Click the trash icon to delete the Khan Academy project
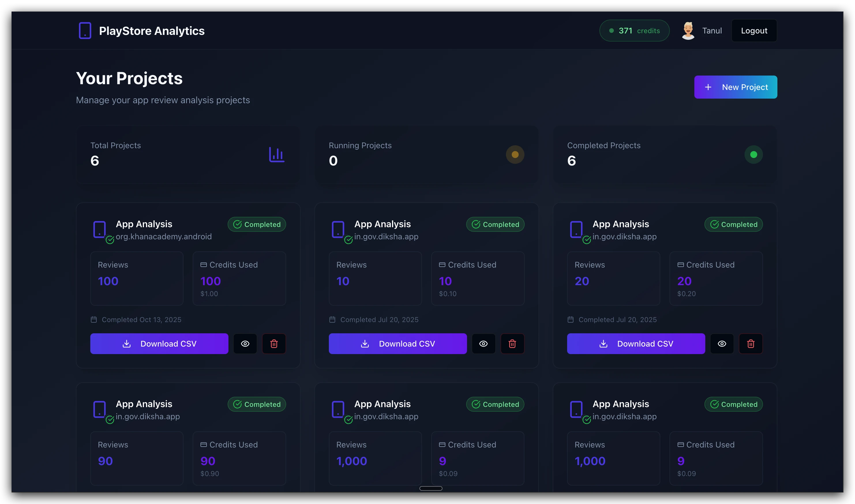The image size is (855, 504). 274,344
